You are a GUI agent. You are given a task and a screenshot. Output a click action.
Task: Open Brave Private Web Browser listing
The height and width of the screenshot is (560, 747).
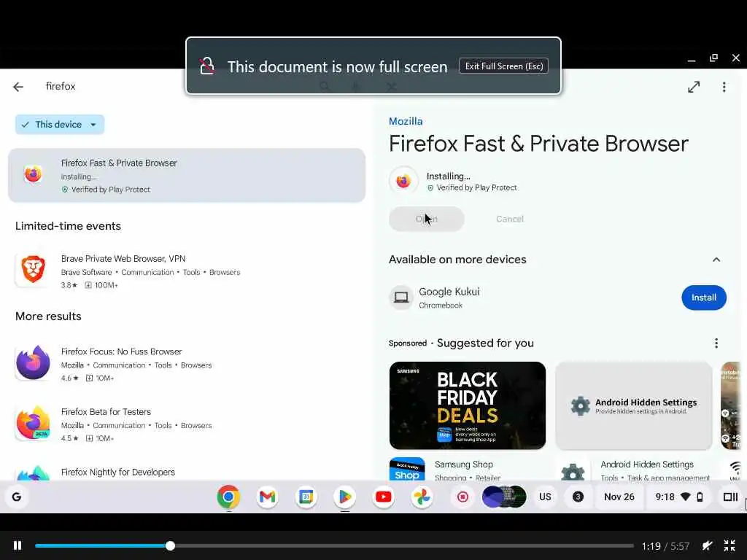coord(187,271)
